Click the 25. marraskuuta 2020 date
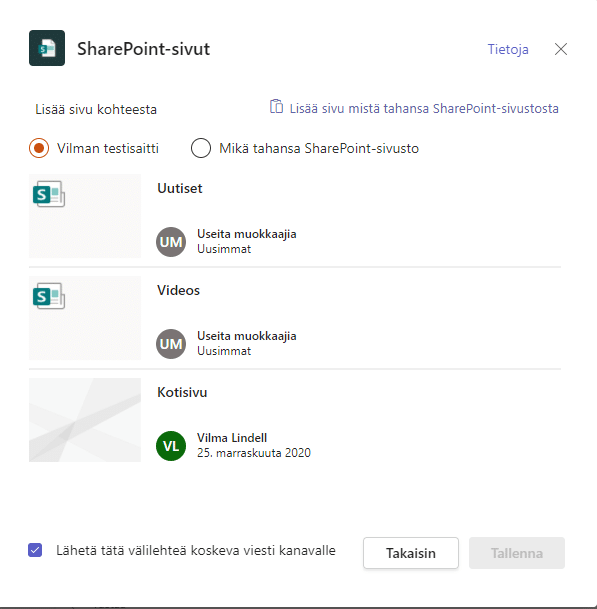Image resolution: width=597 pixels, height=609 pixels. click(x=254, y=453)
